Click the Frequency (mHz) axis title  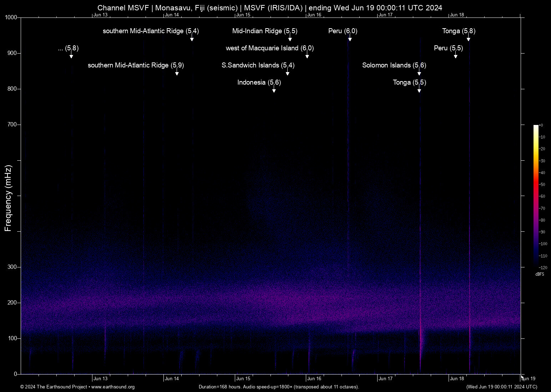point(8,198)
